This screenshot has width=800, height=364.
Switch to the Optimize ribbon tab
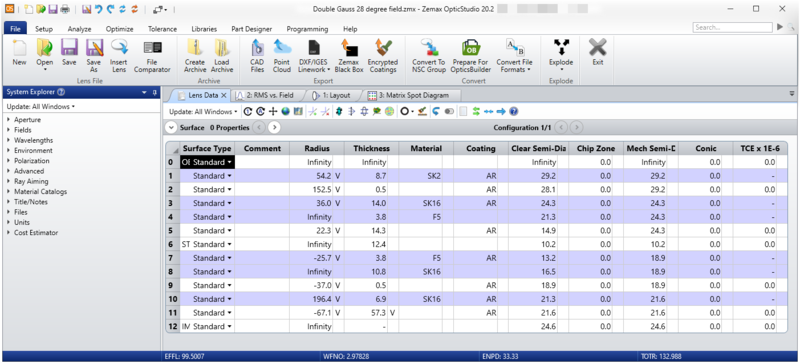119,29
